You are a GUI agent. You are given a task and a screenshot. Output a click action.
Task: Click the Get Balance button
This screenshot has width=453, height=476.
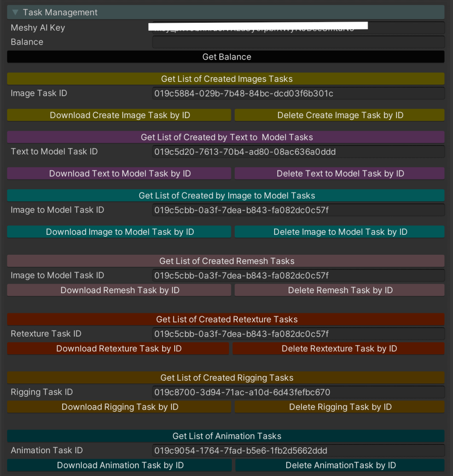(226, 57)
